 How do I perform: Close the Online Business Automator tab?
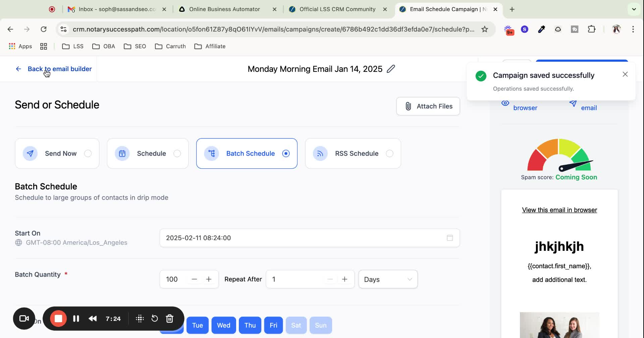tap(275, 9)
